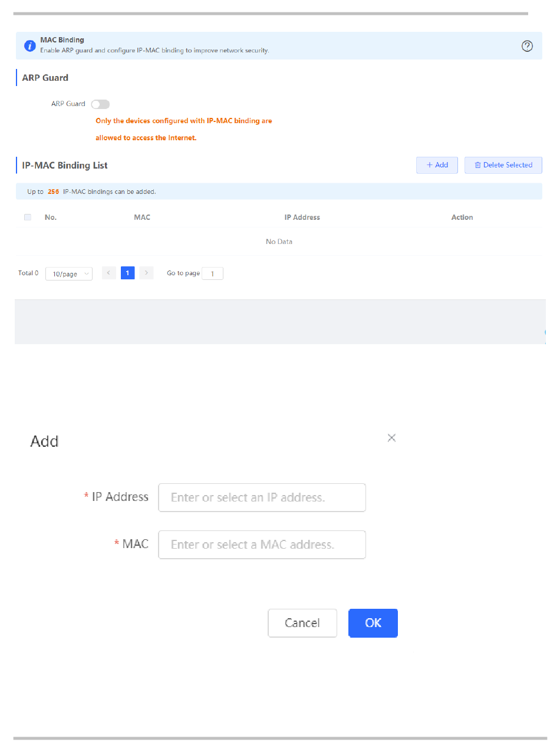560x752 pixels.
Task: Cancel the Add dialog
Action: pos(302,623)
